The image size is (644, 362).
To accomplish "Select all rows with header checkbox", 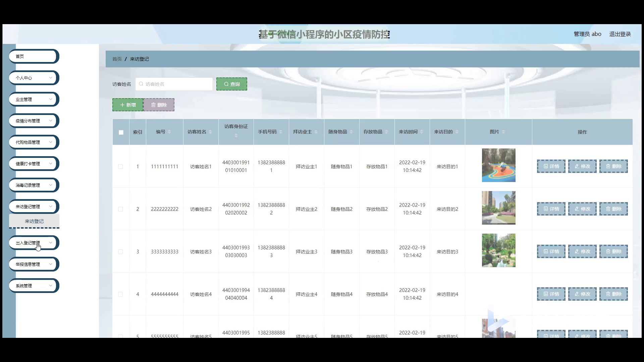I will 121,132.
